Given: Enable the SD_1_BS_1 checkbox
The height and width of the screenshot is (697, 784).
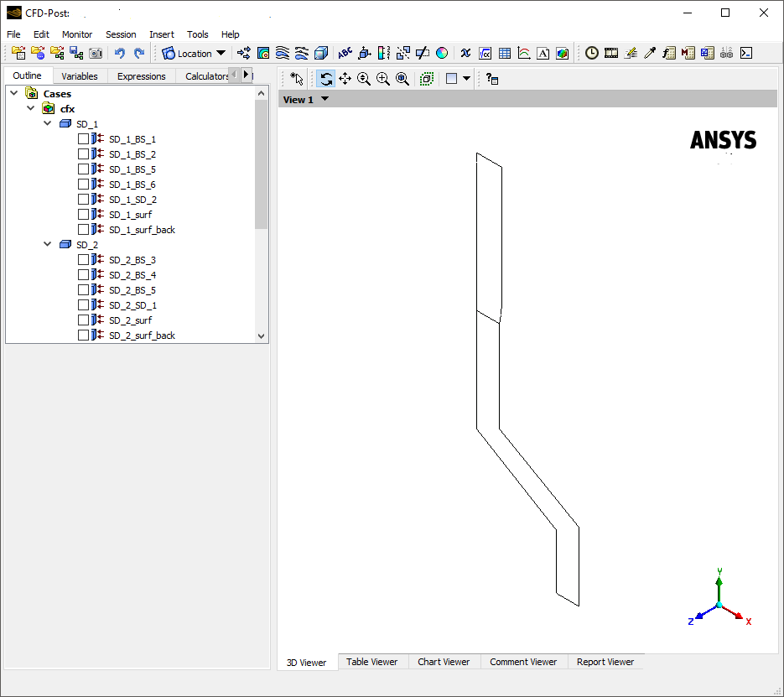Looking at the screenshot, I should coord(84,139).
